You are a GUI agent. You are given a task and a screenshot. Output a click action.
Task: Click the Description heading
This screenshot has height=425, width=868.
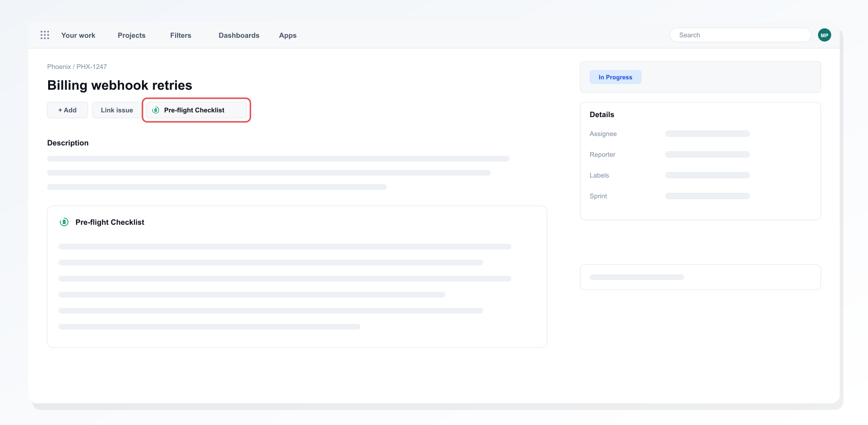point(68,143)
